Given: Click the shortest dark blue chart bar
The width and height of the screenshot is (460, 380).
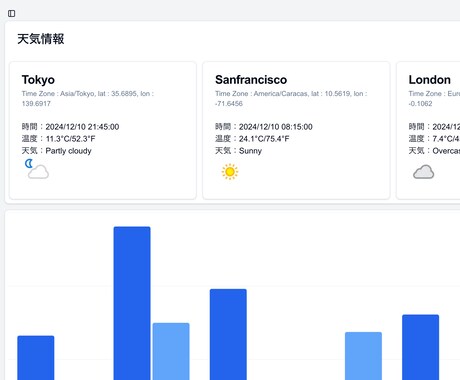Looking at the screenshot, I should tap(36, 358).
